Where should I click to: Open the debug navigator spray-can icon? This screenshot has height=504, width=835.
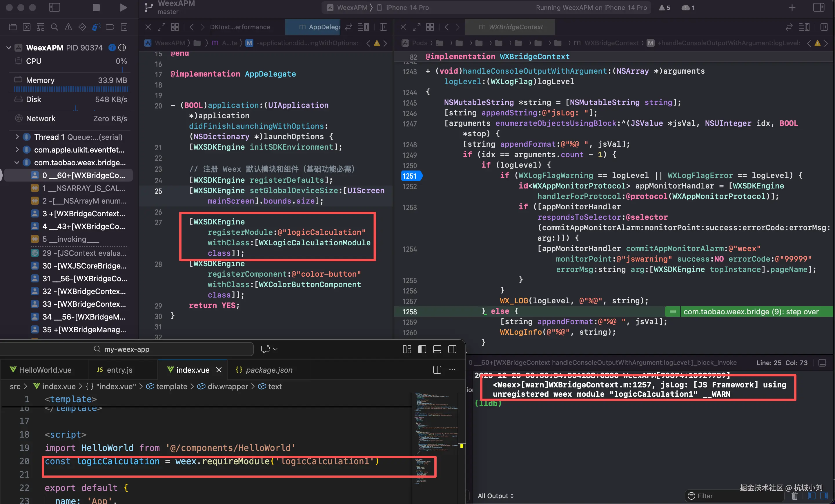pos(96,27)
